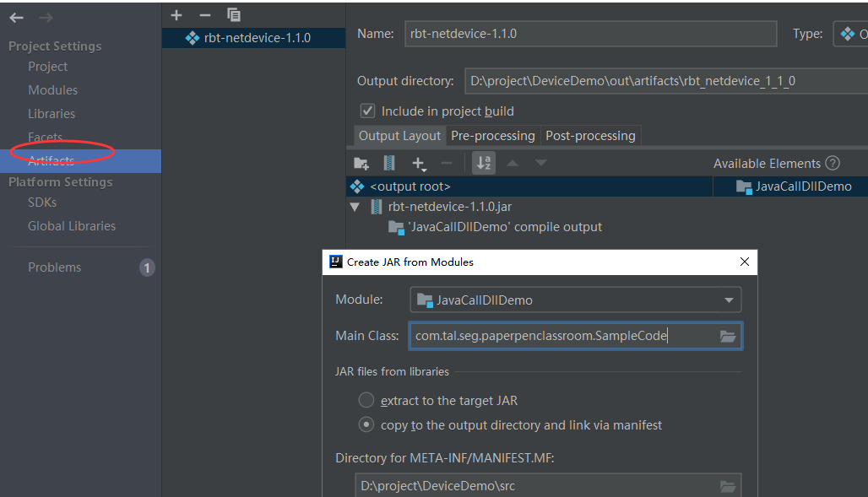868x497 pixels.
Task: Open SDKs under Platform Settings
Action: coord(42,203)
